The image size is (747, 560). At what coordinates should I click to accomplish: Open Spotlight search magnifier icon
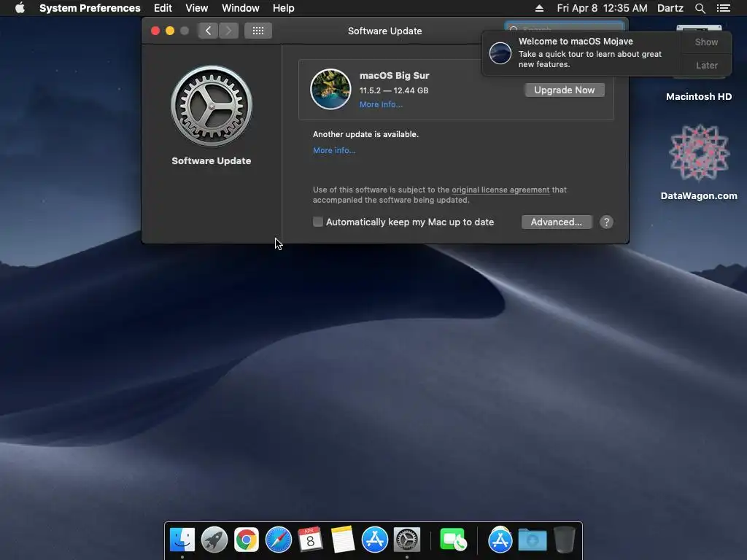700,8
